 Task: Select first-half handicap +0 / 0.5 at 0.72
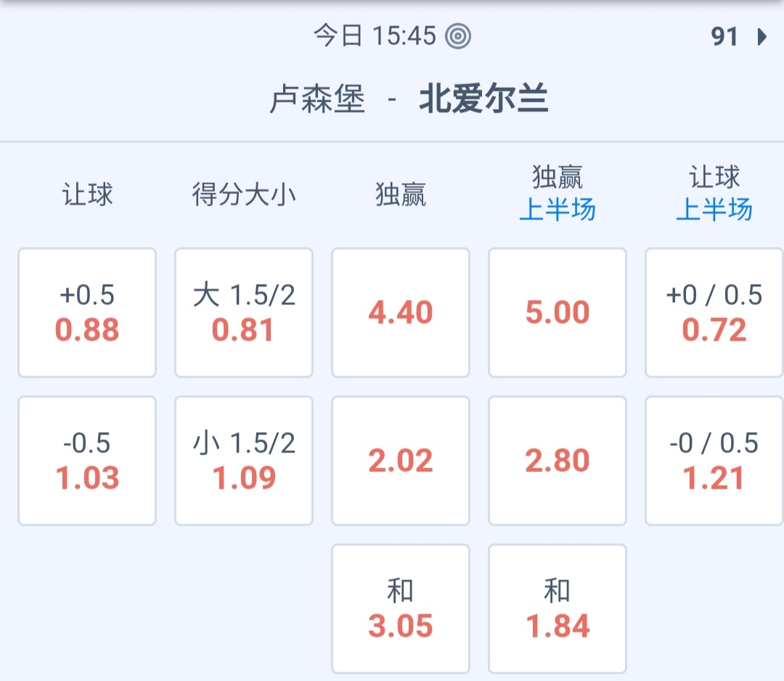click(x=714, y=313)
